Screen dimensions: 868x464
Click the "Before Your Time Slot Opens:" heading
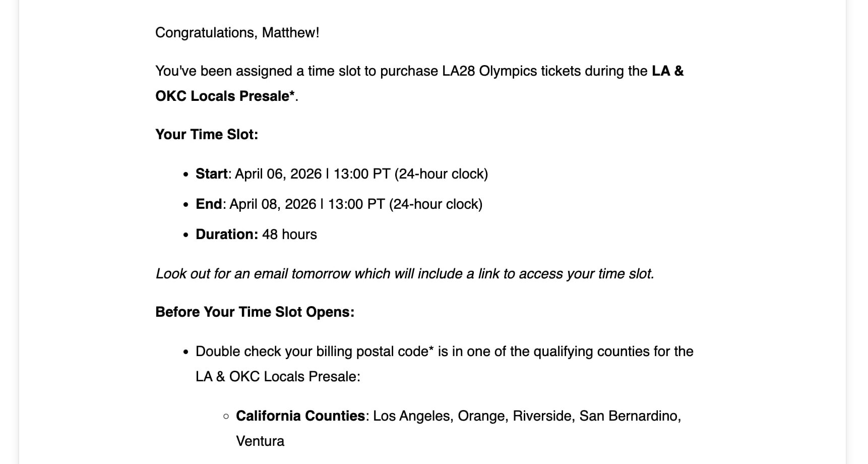tap(255, 312)
